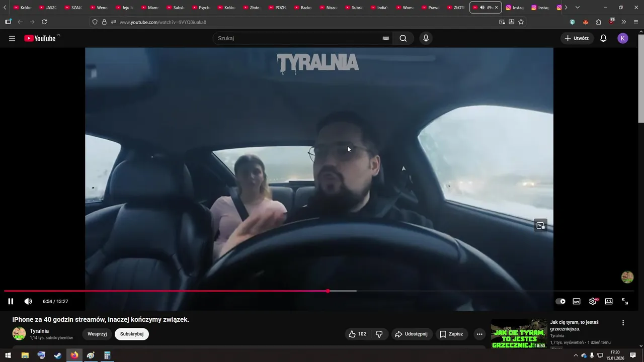
Task: Mute the playing tab via speaker icon
Action: [x=482, y=8]
